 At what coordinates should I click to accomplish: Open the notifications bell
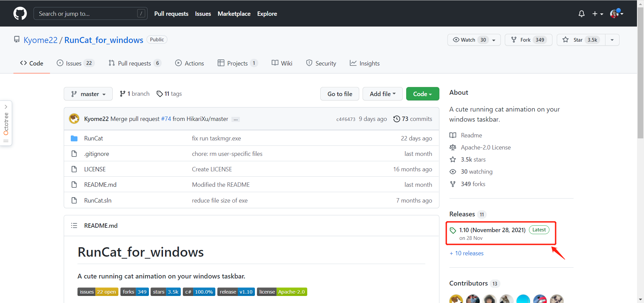tap(582, 14)
